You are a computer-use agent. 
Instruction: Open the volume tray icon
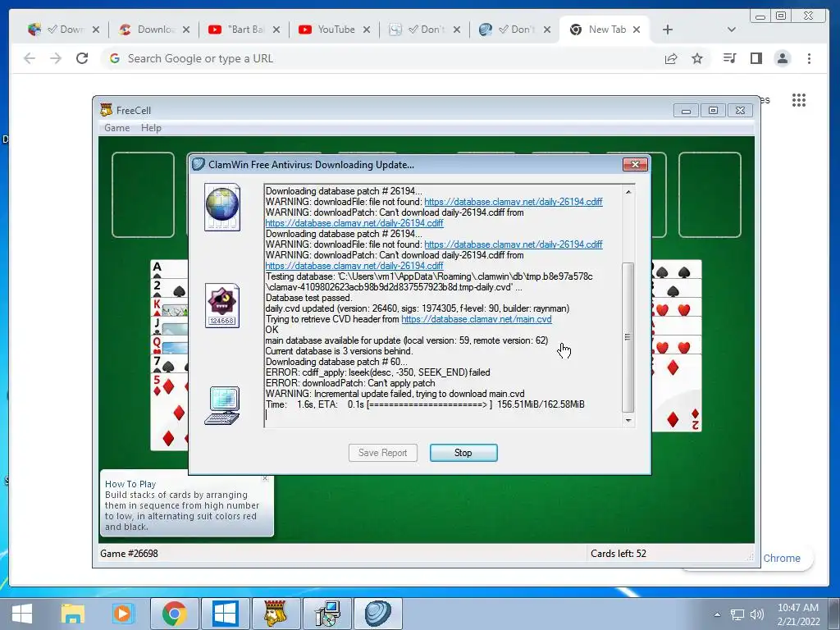756,615
